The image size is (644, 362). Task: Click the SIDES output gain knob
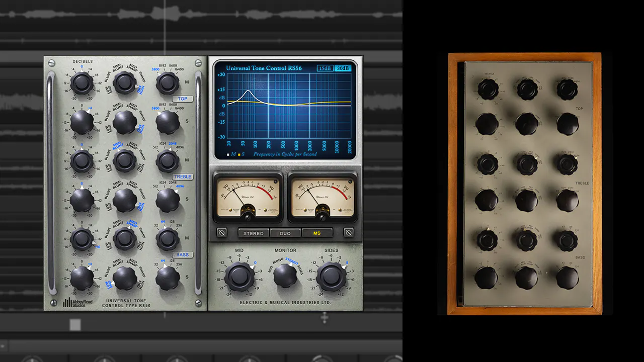(332, 276)
